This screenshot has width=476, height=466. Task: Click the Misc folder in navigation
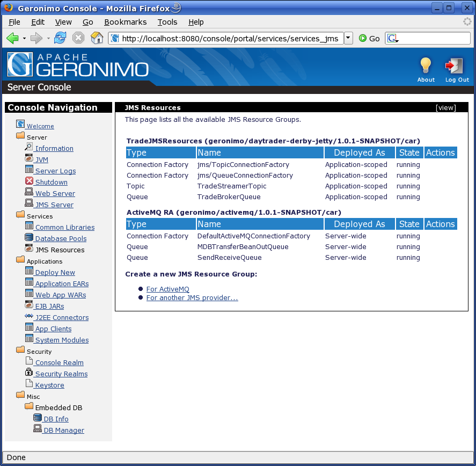point(20,395)
